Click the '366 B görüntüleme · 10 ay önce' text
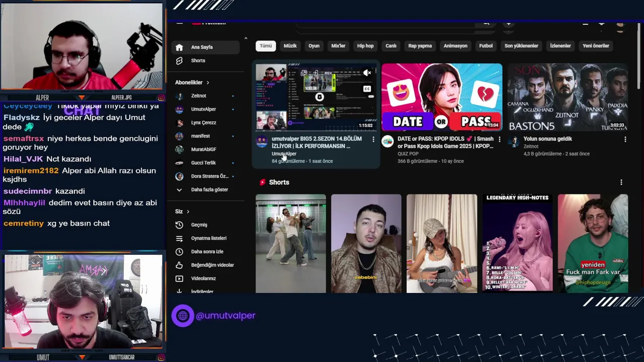 coord(431,161)
